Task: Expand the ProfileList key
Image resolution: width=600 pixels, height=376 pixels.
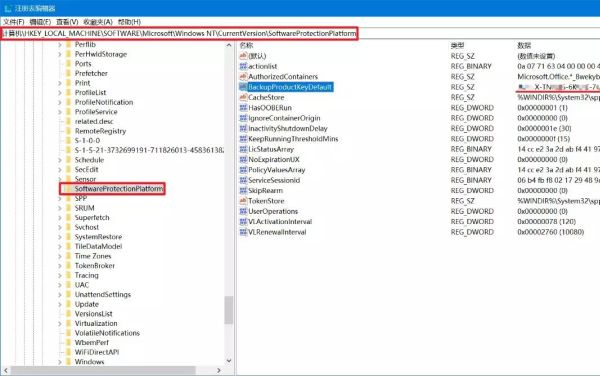Action: click(x=60, y=93)
